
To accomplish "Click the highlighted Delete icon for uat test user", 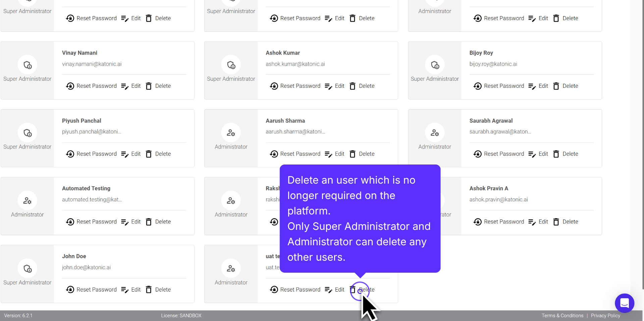I will click(x=360, y=291).
